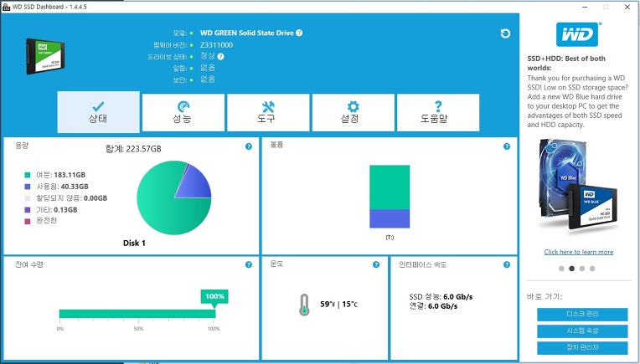Screen dimensions: 640x364
Task: Click the 59°F | 15°C temperature reading
Action: point(338,305)
